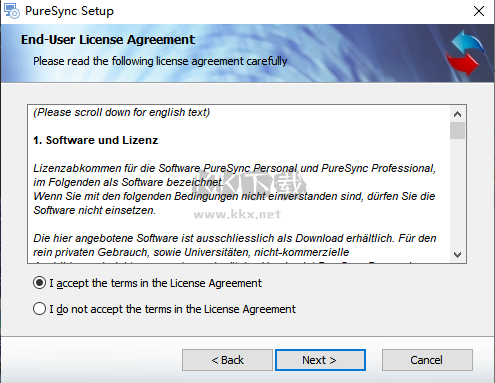The height and width of the screenshot is (383, 495).
Task: Click the 'PureSync Setup' title bar text
Action: pos(69,11)
